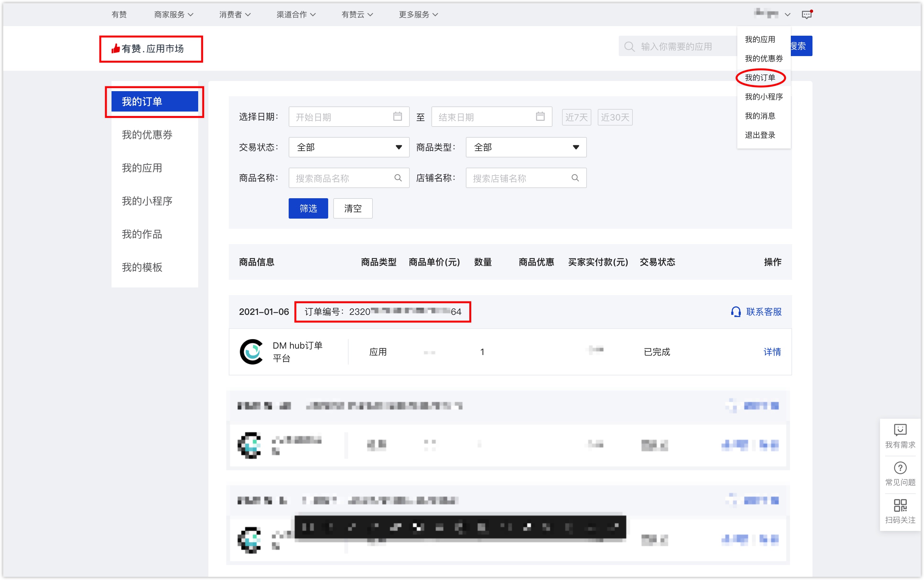Viewport: 924px width, 580px height.
Task: Click the 交易状态 column header
Action: coord(657,262)
